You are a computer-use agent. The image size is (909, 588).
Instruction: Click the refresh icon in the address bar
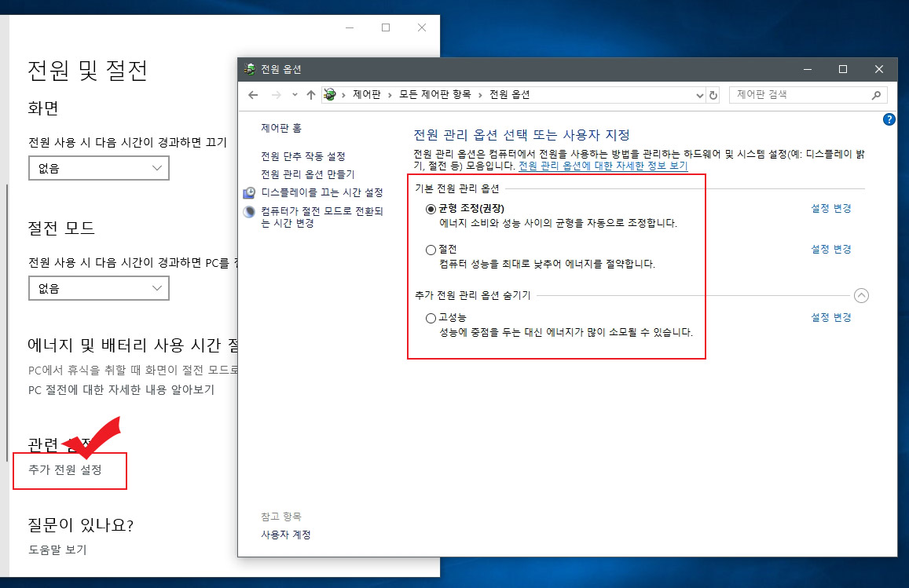point(713,95)
